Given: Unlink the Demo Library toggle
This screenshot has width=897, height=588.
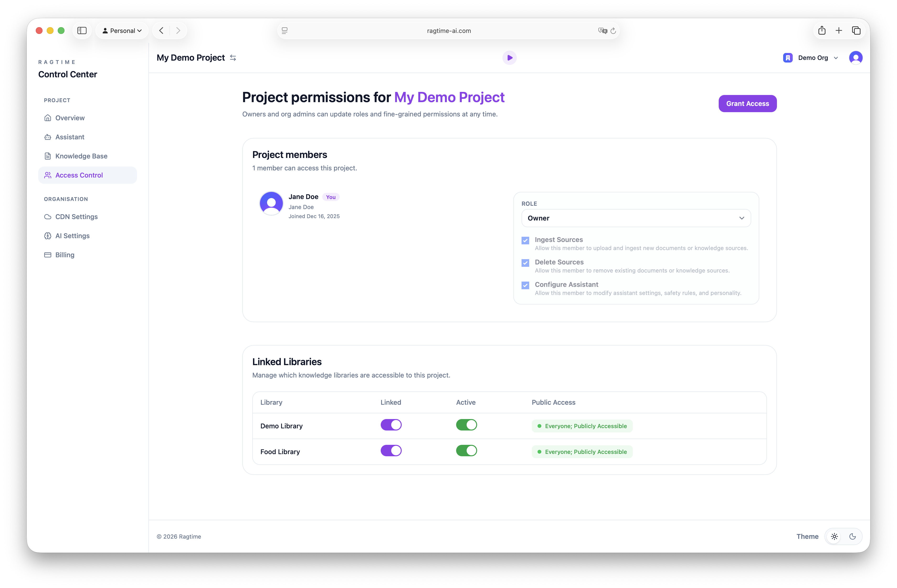Looking at the screenshot, I should coord(391,425).
